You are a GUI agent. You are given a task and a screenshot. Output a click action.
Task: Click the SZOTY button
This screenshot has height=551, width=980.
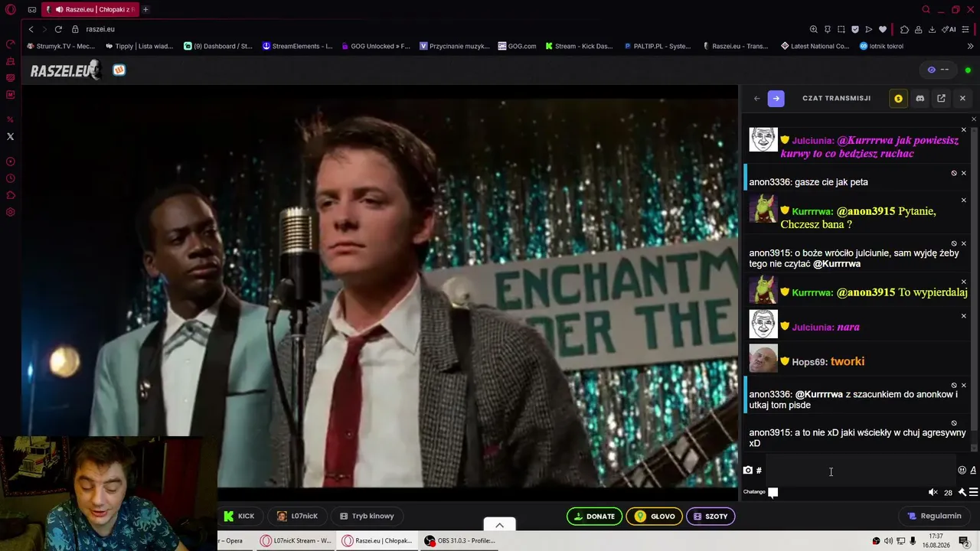coord(711,517)
